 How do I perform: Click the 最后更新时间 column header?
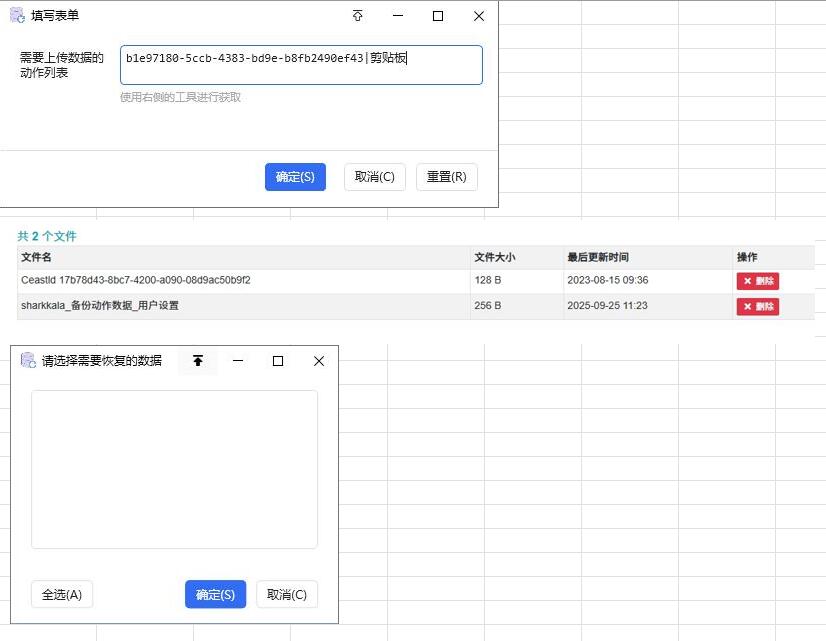[x=598, y=258]
